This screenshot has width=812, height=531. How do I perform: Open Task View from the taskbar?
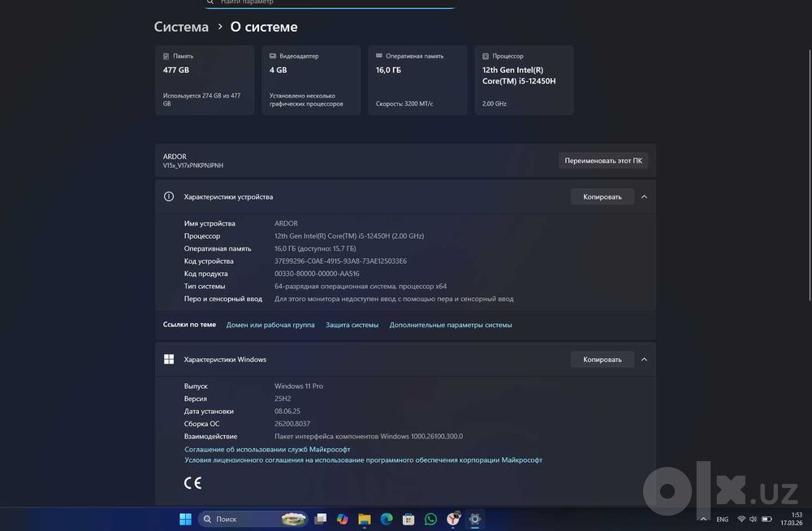click(321, 519)
